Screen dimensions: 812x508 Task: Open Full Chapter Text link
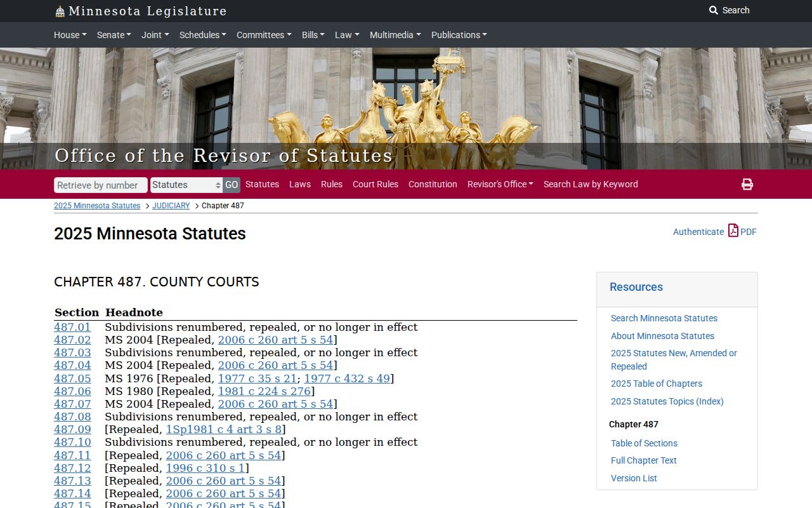tap(644, 460)
